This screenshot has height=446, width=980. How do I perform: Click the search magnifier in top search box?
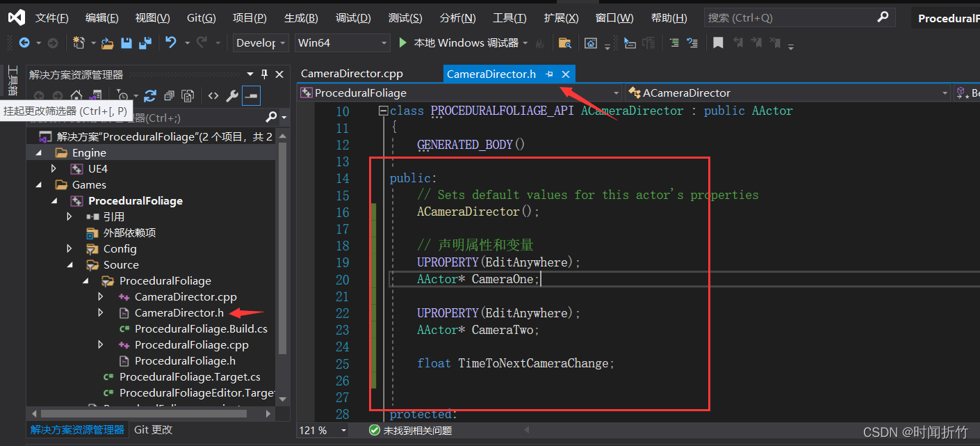(x=883, y=17)
